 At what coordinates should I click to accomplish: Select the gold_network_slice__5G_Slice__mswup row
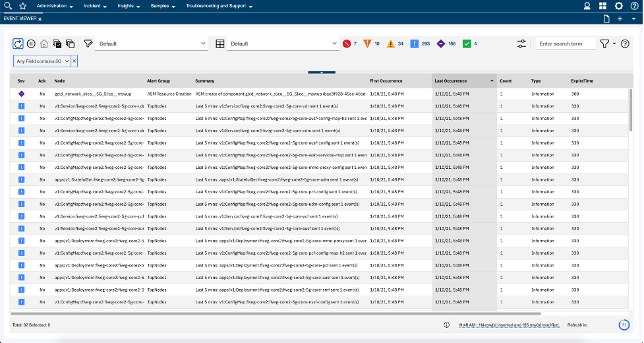click(319, 94)
